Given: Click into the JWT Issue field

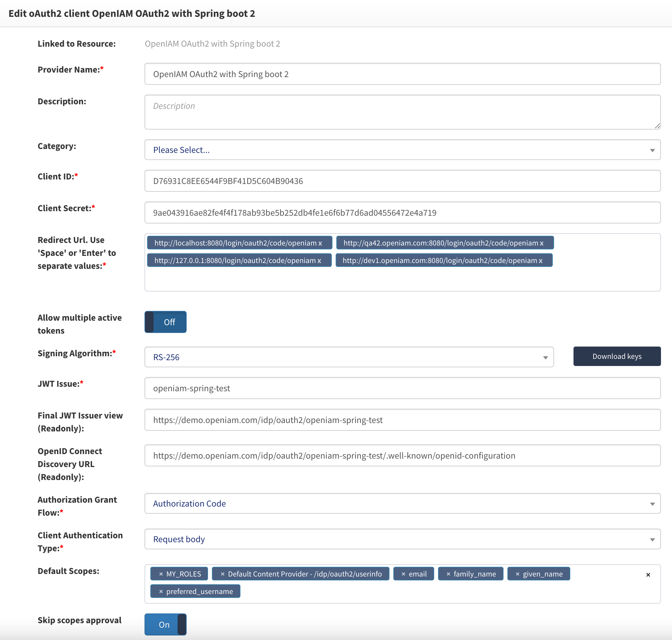Looking at the screenshot, I should pos(402,388).
